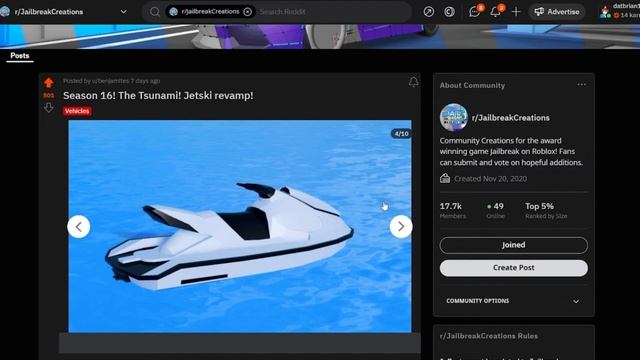
Task: Click the jetski gallery image
Action: point(240,227)
